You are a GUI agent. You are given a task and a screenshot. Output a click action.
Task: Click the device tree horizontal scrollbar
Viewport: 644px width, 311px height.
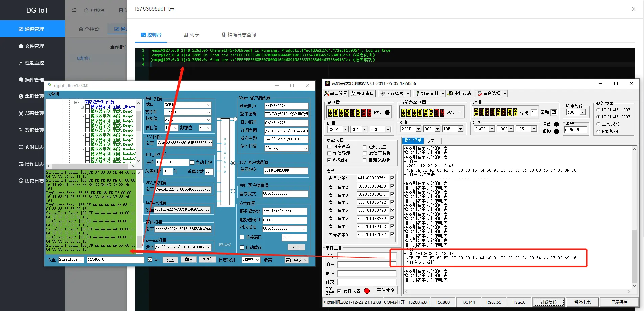click(91, 166)
